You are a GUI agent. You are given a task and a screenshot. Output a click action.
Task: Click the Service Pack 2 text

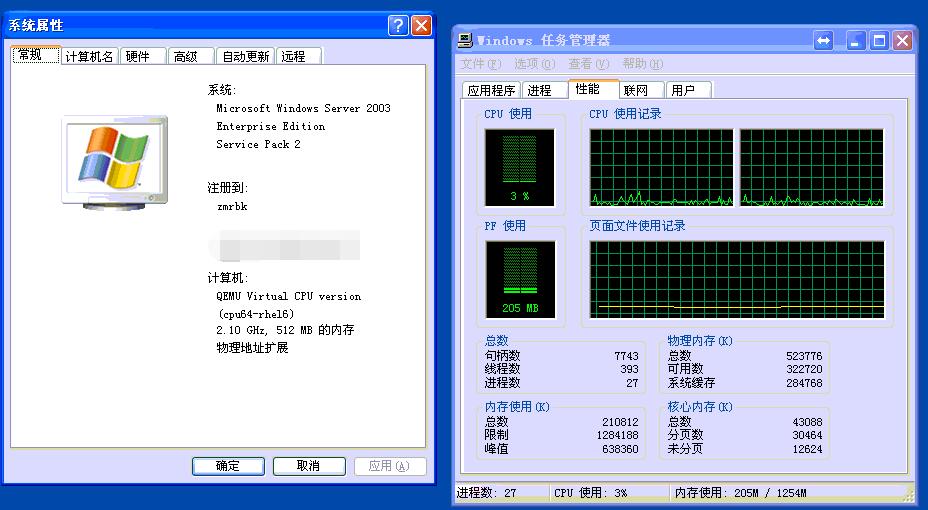(258, 144)
